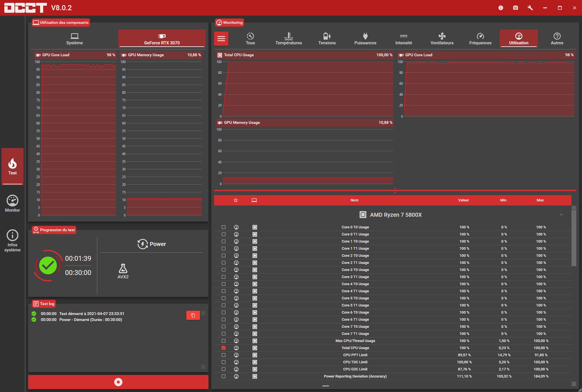582x392 pixels.
Task: Open settings with the wrench icon
Action: [x=530, y=8]
